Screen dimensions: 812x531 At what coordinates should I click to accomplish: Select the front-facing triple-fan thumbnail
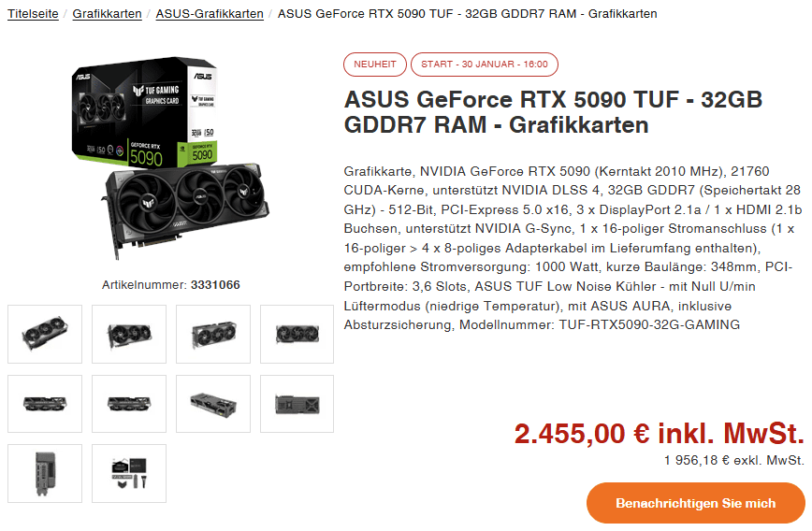coord(297,334)
